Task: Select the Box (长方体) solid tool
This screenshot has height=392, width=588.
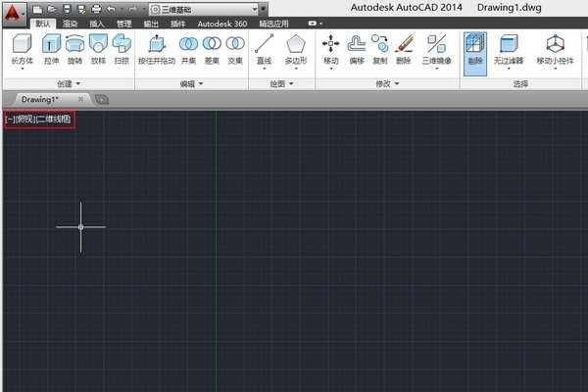Action: click(x=23, y=51)
